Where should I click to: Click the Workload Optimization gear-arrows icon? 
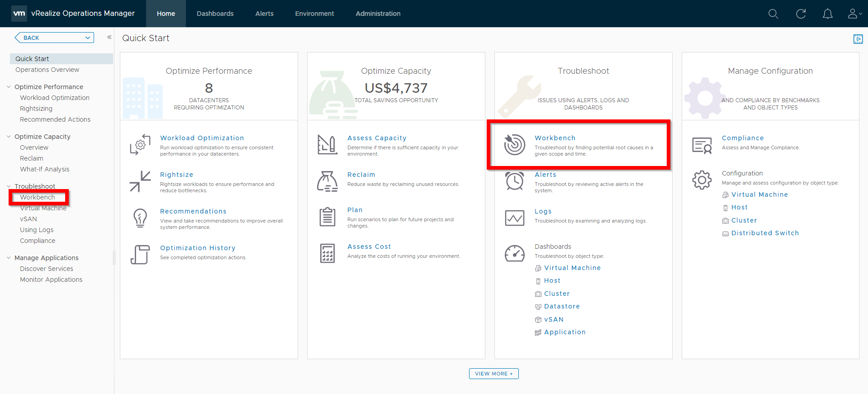[140, 144]
